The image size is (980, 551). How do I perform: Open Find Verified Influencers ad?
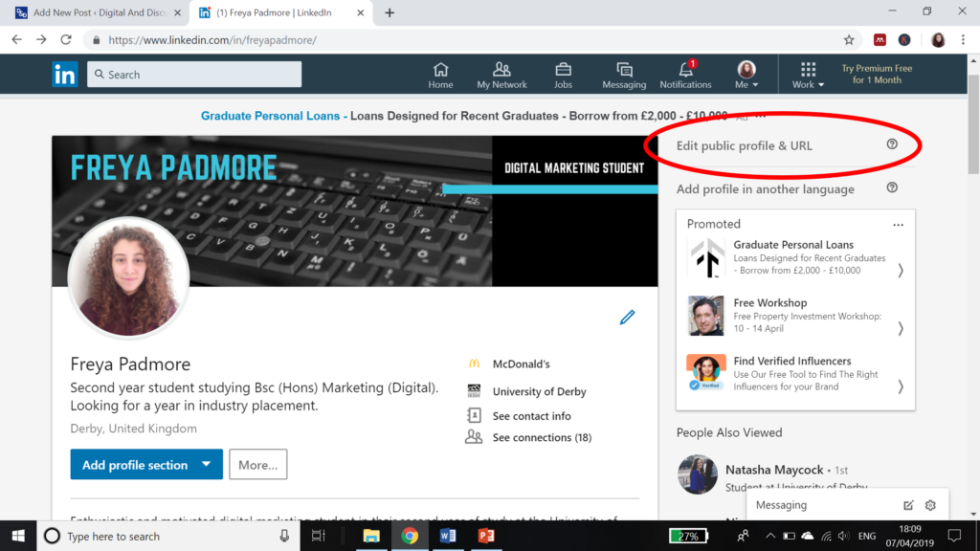(x=791, y=361)
